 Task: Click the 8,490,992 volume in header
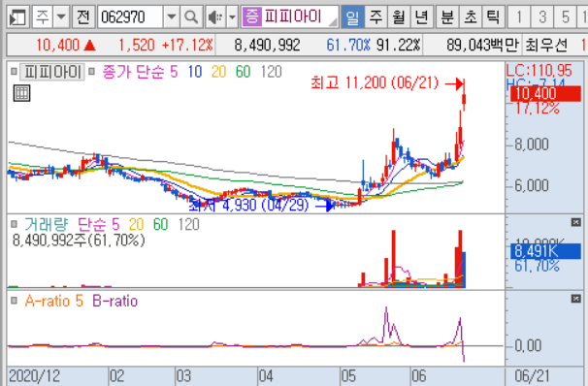267,46
